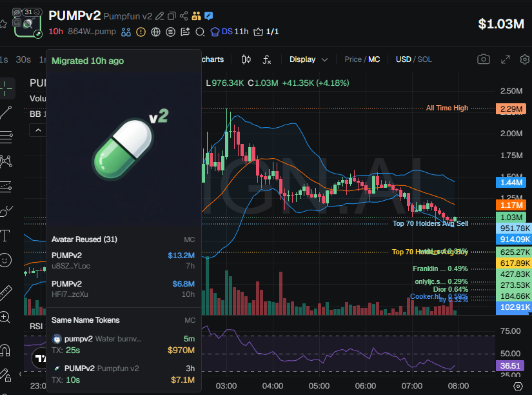The width and height of the screenshot is (532, 395).
Task: Click the orange 1.17M price label
Action: pos(511,205)
